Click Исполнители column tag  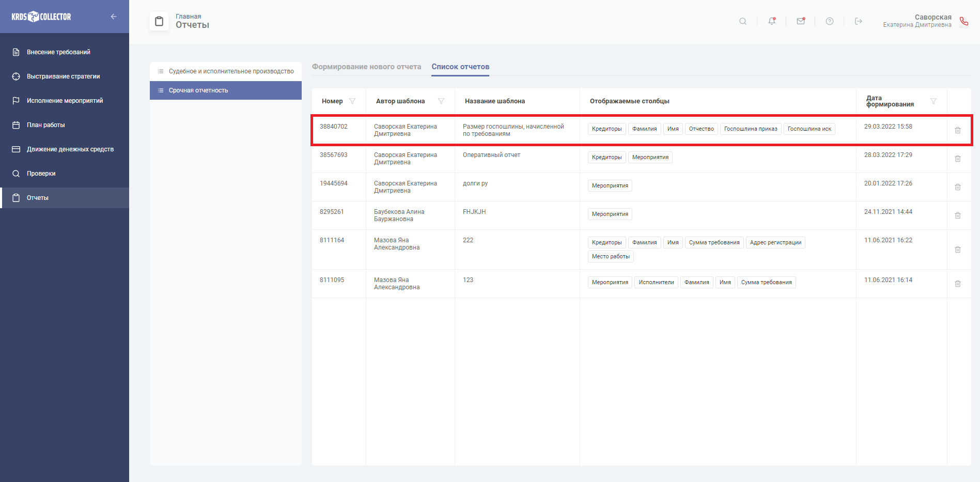click(x=656, y=283)
